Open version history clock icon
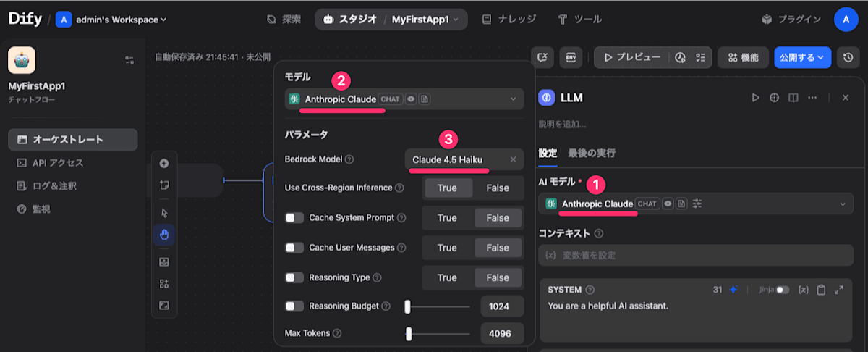 tap(848, 57)
